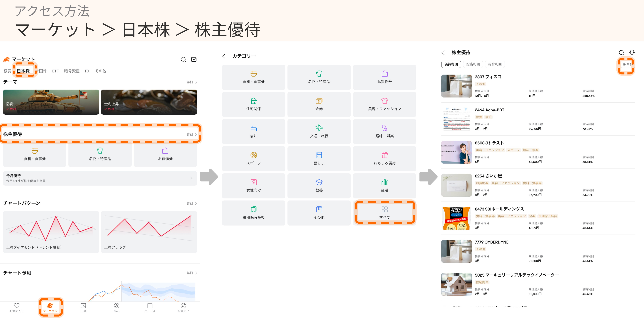Select お買物券 in the category grid
Viewport: 644px width, 319px height.
tap(385, 77)
